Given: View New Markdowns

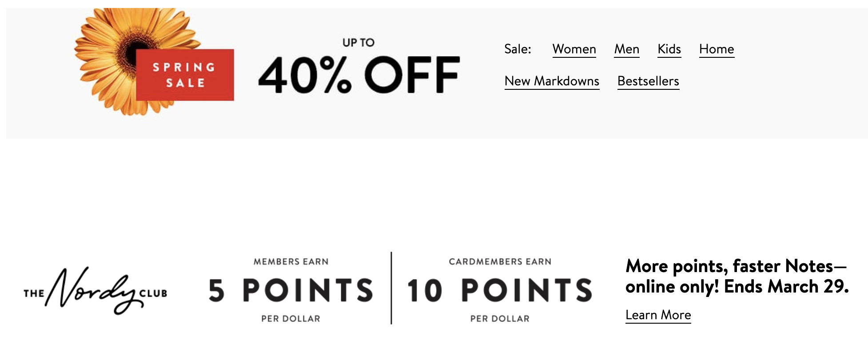Looking at the screenshot, I should coord(552,81).
